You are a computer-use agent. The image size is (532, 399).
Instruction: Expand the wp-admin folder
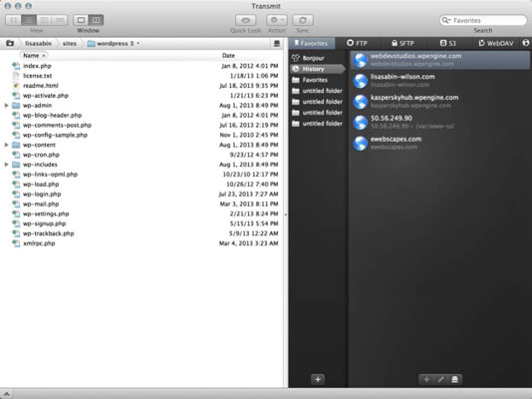point(6,106)
